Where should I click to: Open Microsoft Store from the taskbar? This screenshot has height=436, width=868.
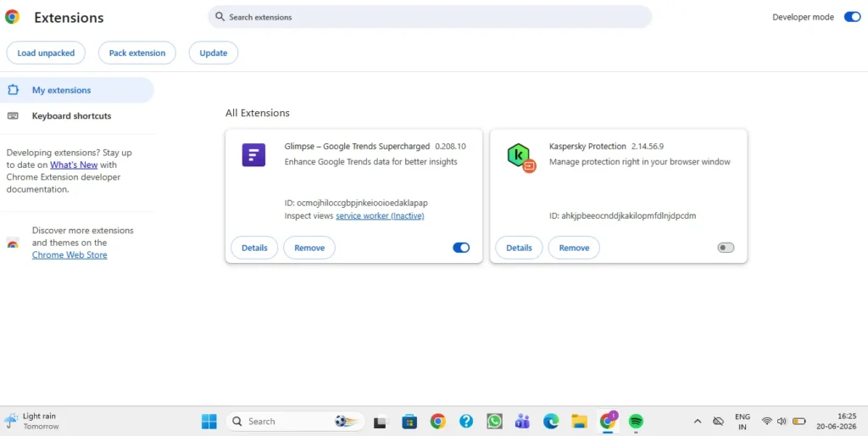pyautogui.click(x=409, y=422)
